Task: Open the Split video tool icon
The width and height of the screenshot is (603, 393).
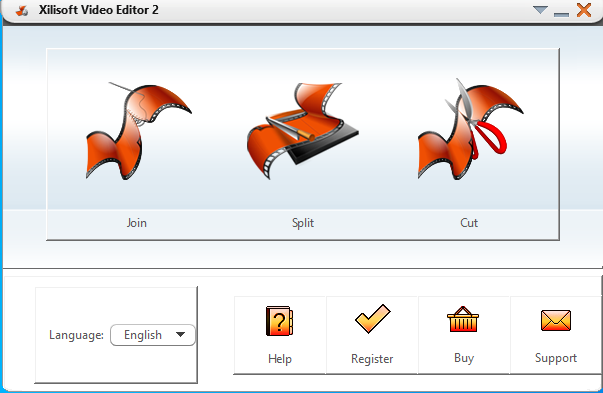Action: pyautogui.click(x=303, y=131)
